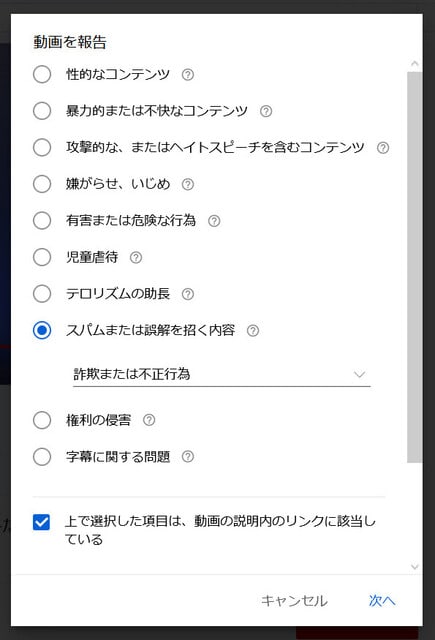Screen dimensions: 435x640
Task: Click the scrollbar down arrow
Action: coord(415,567)
